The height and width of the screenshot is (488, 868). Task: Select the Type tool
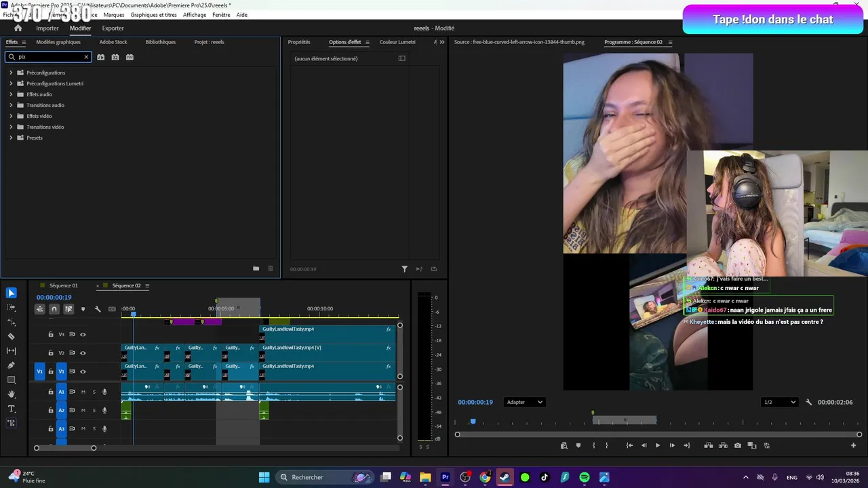[x=11, y=409]
